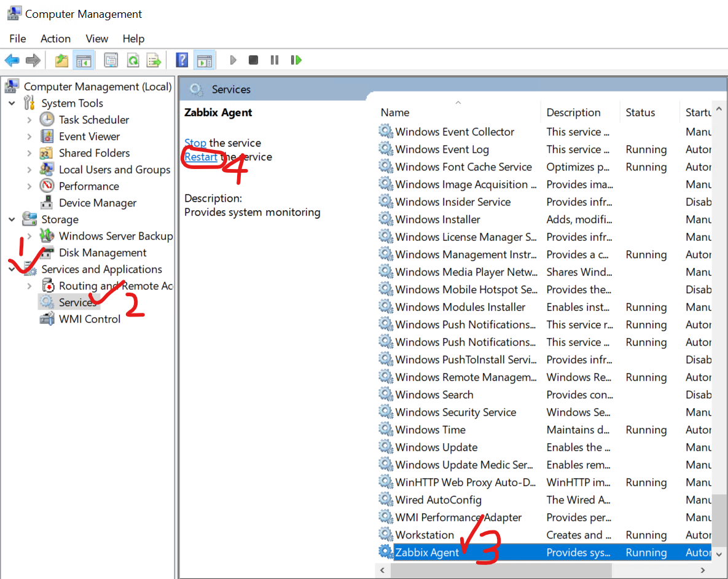The image size is (728, 579).
Task: Toggle Show/Hide Console Tree toolbar icon
Action: tap(84, 60)
